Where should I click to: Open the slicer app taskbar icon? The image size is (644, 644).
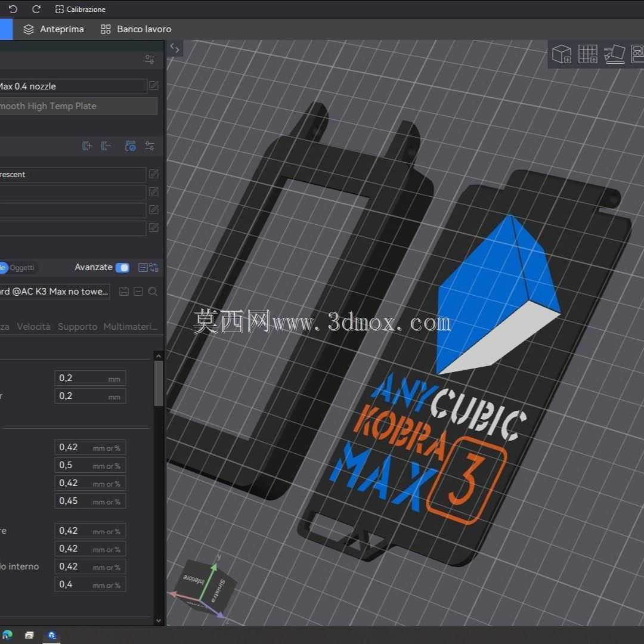pos(52,635)
